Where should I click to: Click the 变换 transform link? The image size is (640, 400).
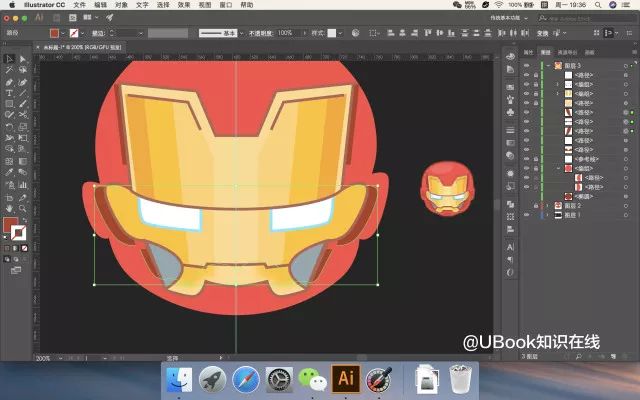542,33
